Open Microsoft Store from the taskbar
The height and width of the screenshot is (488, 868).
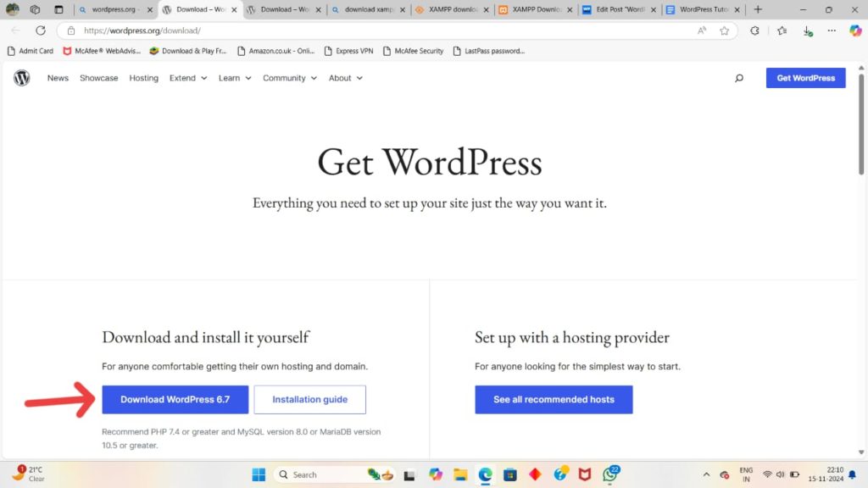click(509, 474)
